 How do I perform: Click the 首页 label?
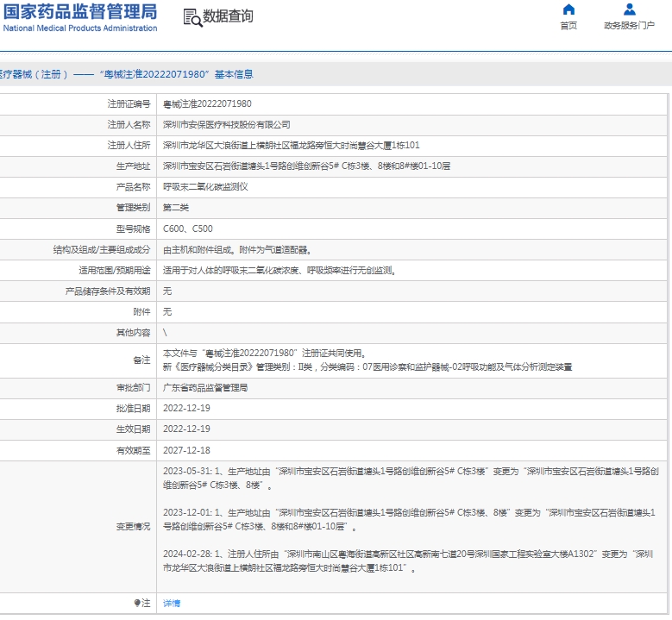tap(568, 26)
